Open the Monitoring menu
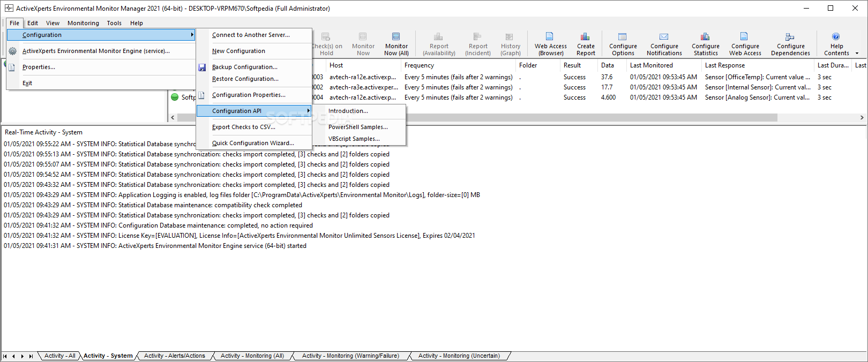Viewport: 868px width, 362px height. [x=83, y=23]
